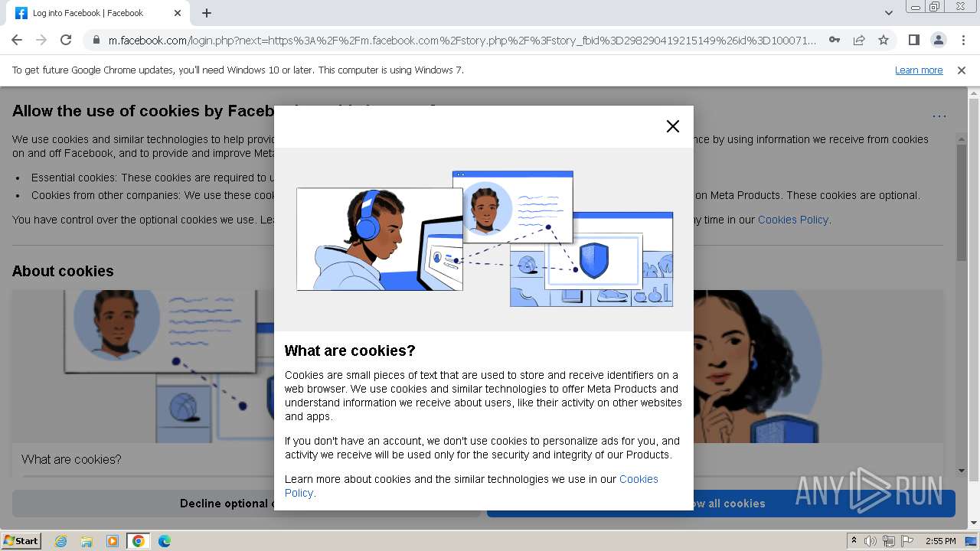Open Chrome side panel

(913, 40)
